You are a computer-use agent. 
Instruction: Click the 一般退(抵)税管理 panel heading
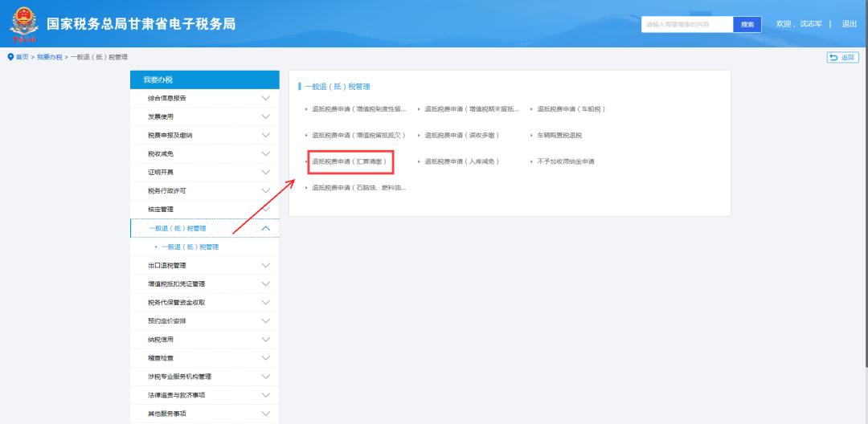[x=337, y=87]
